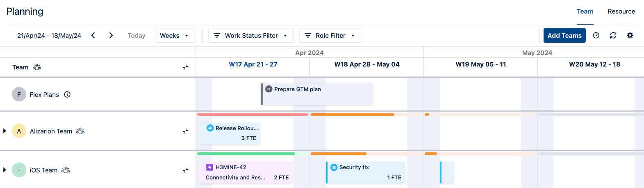Image resolution: width=644 pixels, height=188 pixels.
Task: Open the history clock icon
Action: click(596, 35)
